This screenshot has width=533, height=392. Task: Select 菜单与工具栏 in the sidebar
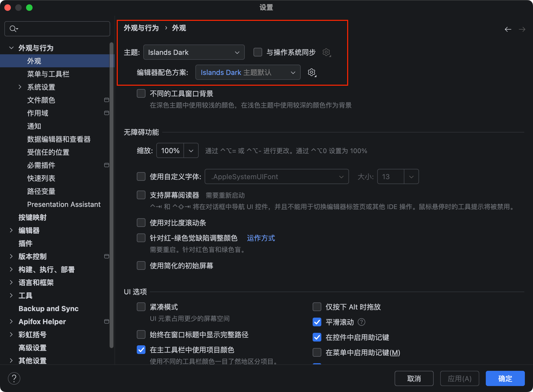[48, 74]
